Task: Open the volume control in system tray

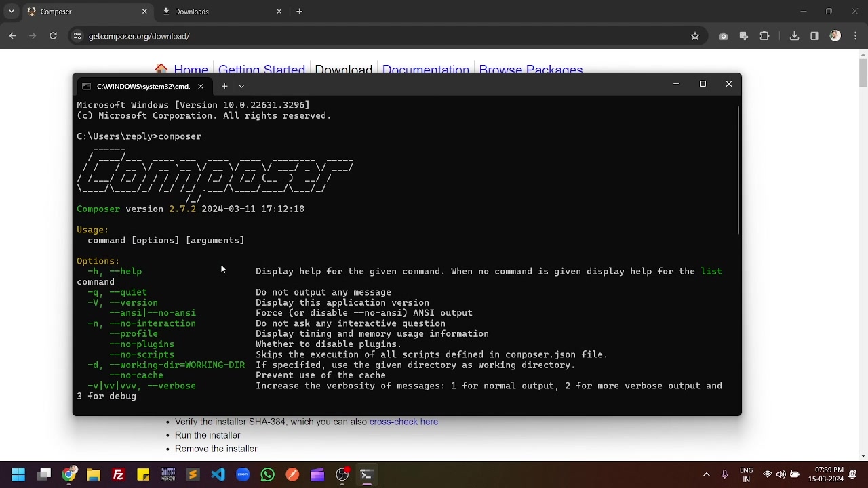Action: pyautogui.click(x=781, y=474)
